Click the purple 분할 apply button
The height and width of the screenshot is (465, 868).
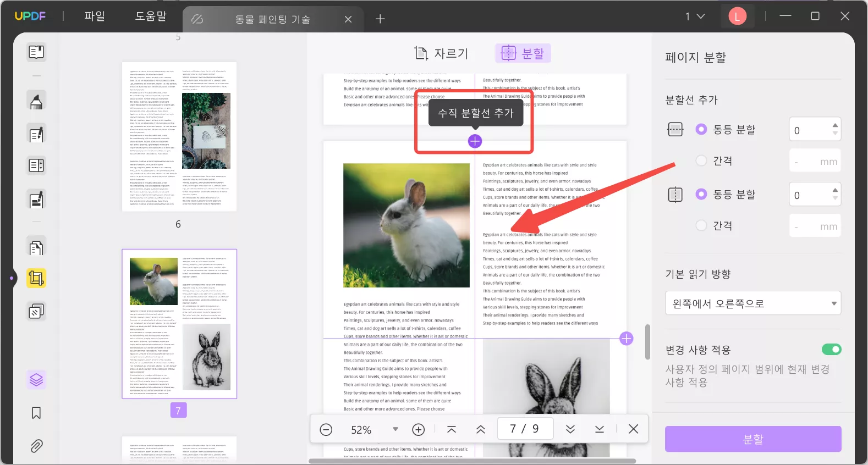click(x=753, y=439)
